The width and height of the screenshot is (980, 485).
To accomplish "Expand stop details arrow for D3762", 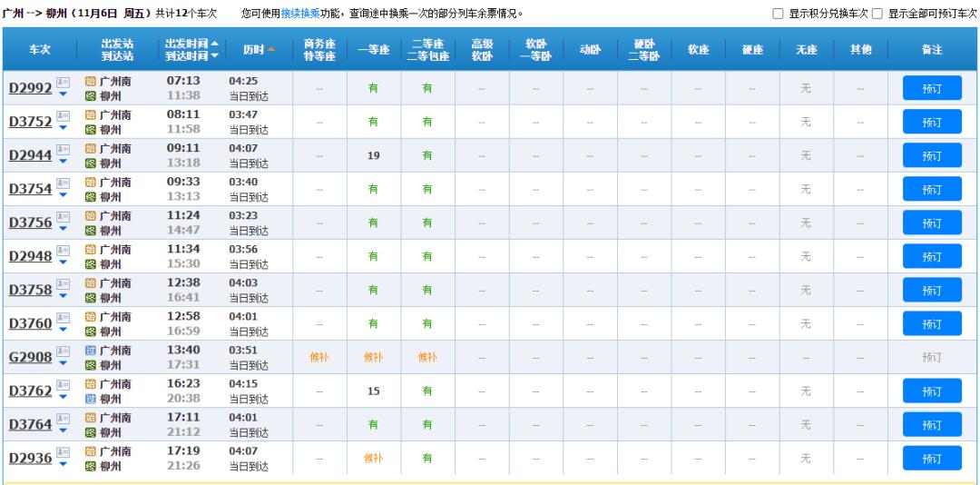I will 63,398.
